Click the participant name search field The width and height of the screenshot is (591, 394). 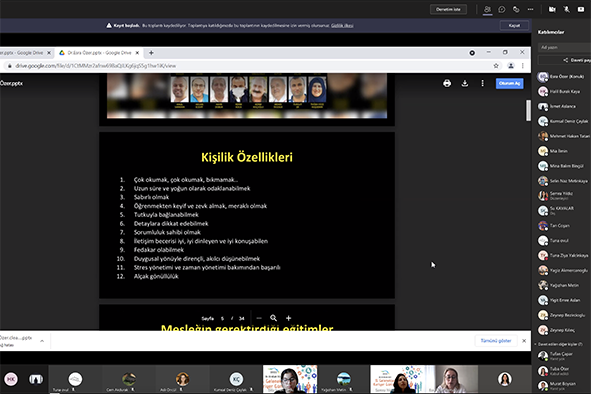tap(564, 48)
